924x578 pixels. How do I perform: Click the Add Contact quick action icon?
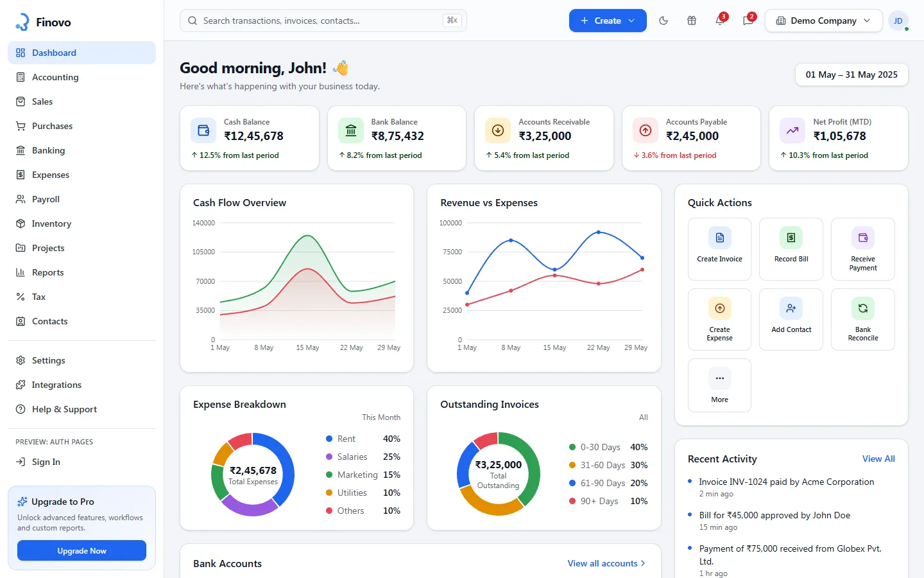(791, 308)
